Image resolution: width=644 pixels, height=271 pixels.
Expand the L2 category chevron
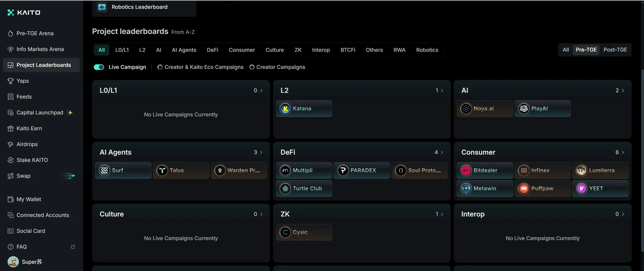click(442, 91)
